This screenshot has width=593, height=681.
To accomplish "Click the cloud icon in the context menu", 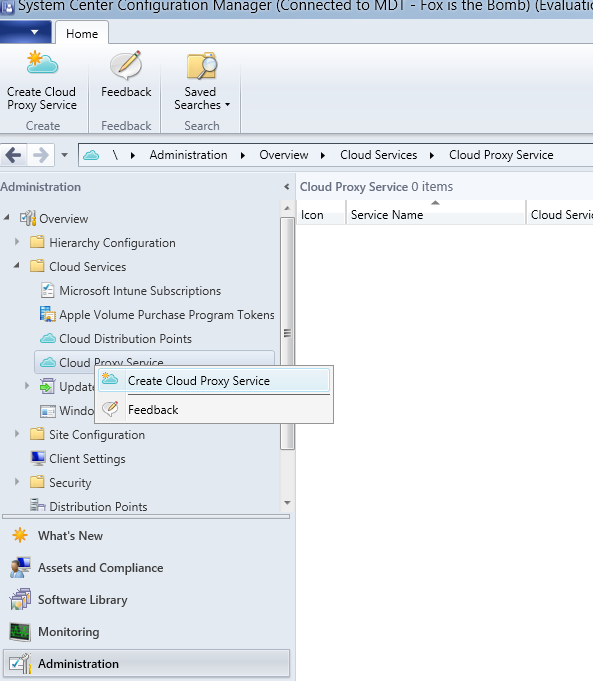I will (110, 379).
